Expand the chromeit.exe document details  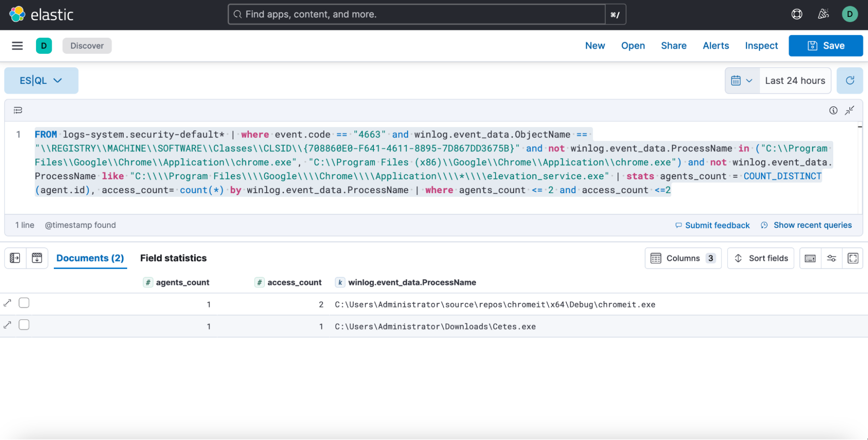7,303
